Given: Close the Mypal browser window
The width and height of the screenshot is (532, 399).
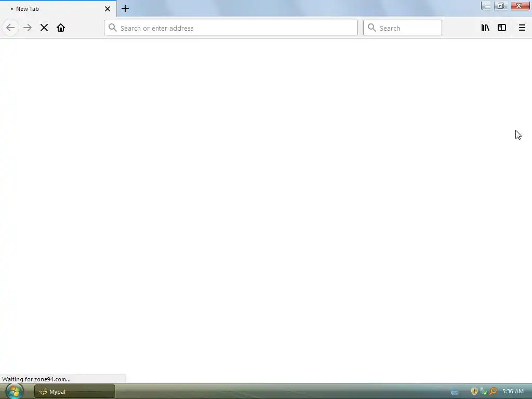Looking at the screenshot, I should [x=519, y=6].
